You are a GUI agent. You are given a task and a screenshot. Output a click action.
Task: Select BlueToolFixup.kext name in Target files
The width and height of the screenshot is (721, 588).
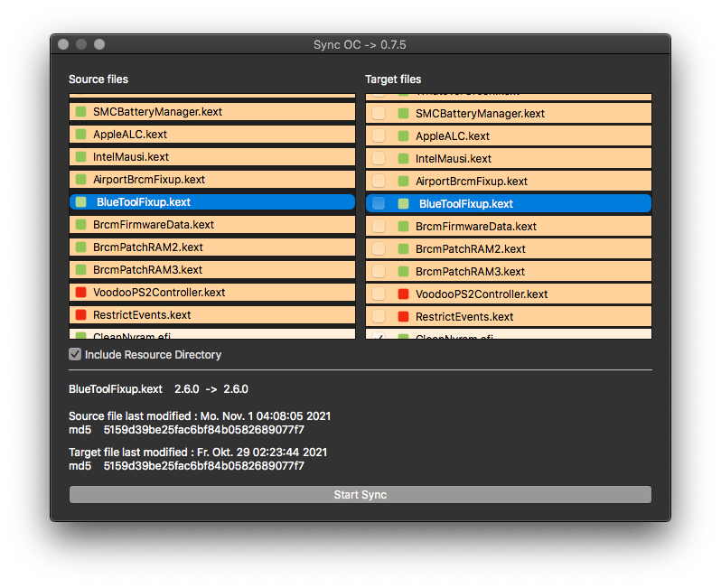point(466,203)
